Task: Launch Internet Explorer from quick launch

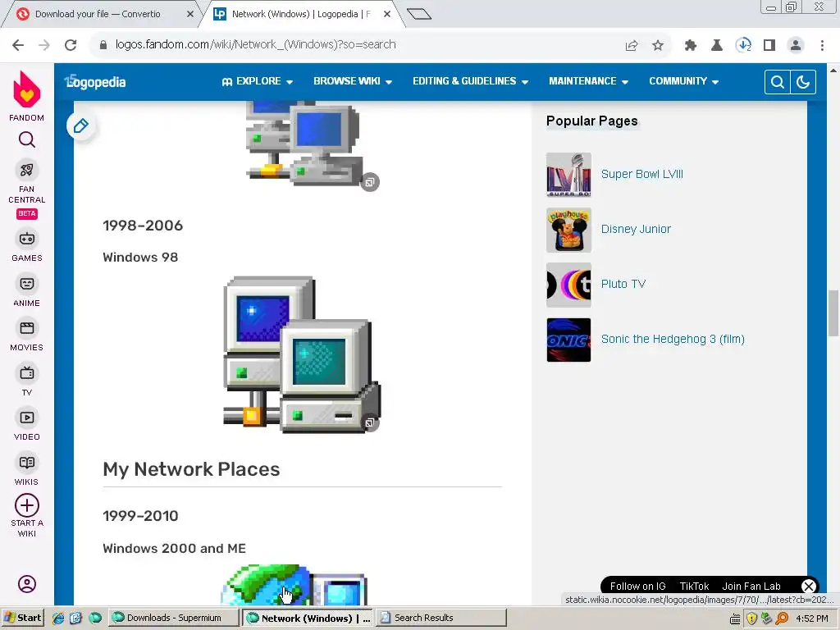Action: (x=58, y=618)
